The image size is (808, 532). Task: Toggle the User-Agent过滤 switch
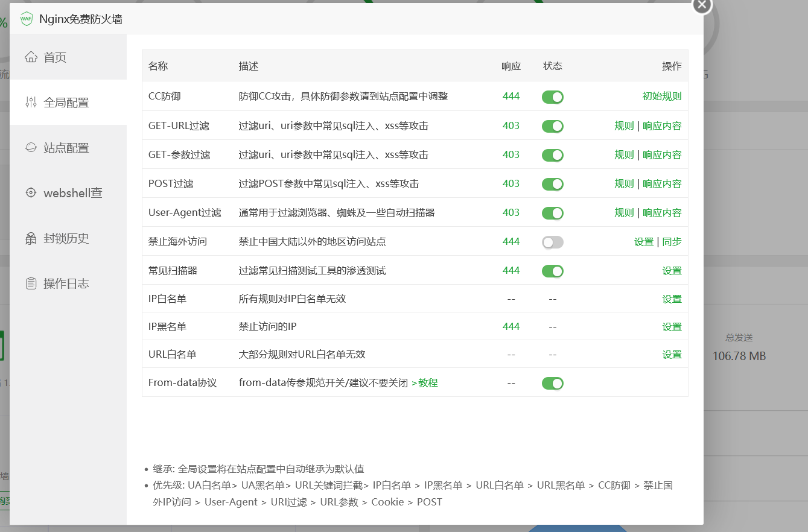[552, 213]
